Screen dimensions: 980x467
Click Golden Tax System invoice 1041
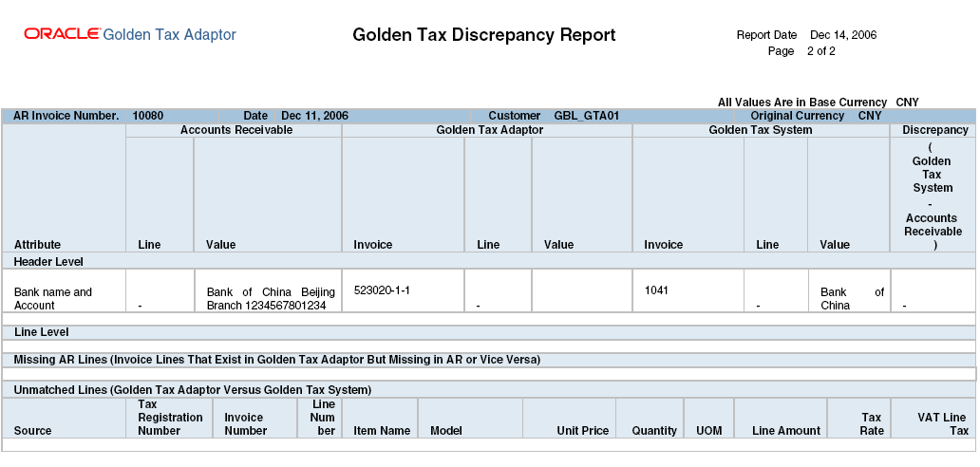[656, 290]
